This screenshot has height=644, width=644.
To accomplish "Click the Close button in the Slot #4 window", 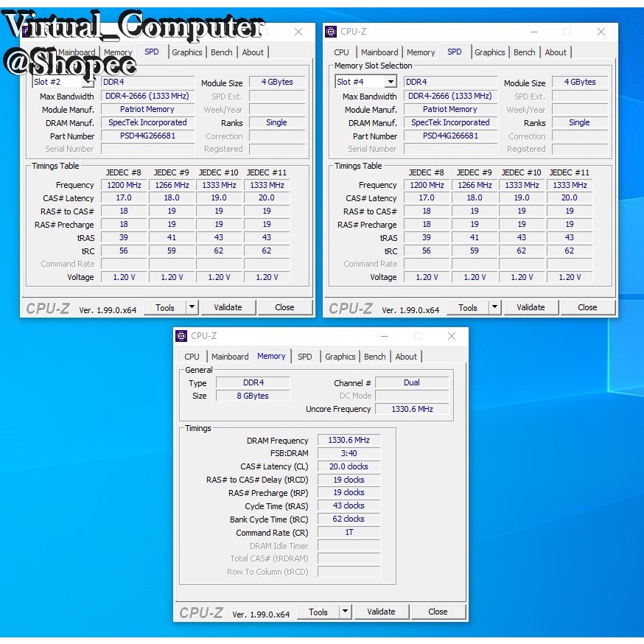I will pyautogui.click(x=587, y=307).
